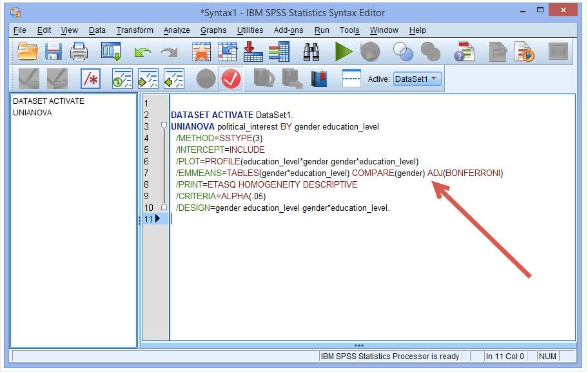Click the gray circle breakpoint icon
Screen dimensions: 588x372
[x=206, y=79]
